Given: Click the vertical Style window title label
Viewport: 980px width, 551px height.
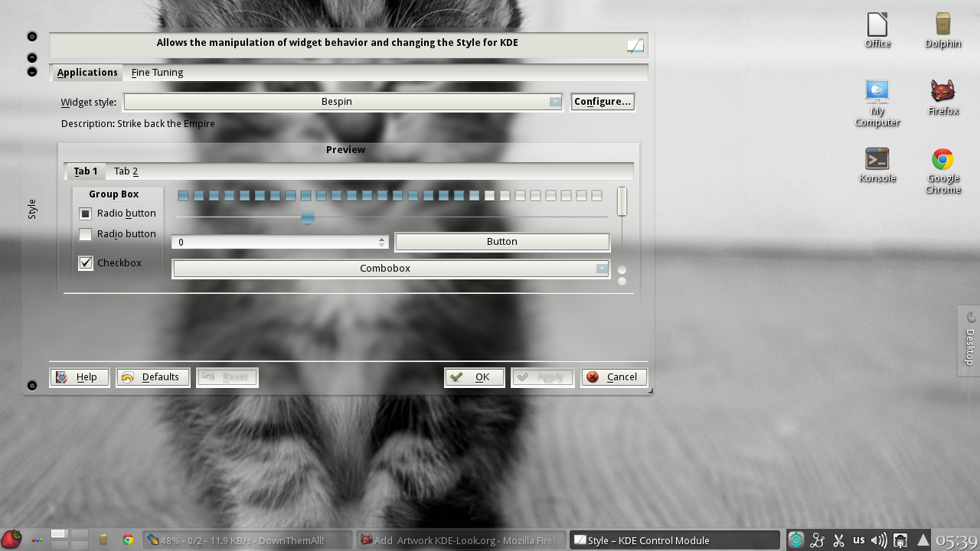Looking at the screenshot, I should click(x=32, y=210).
